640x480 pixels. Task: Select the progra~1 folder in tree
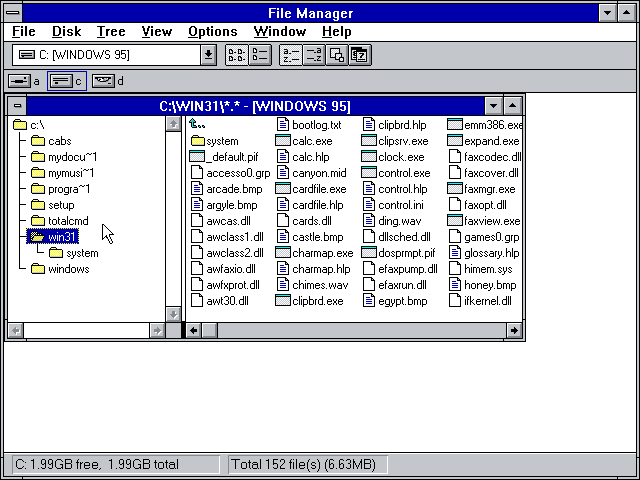point(60,189)
